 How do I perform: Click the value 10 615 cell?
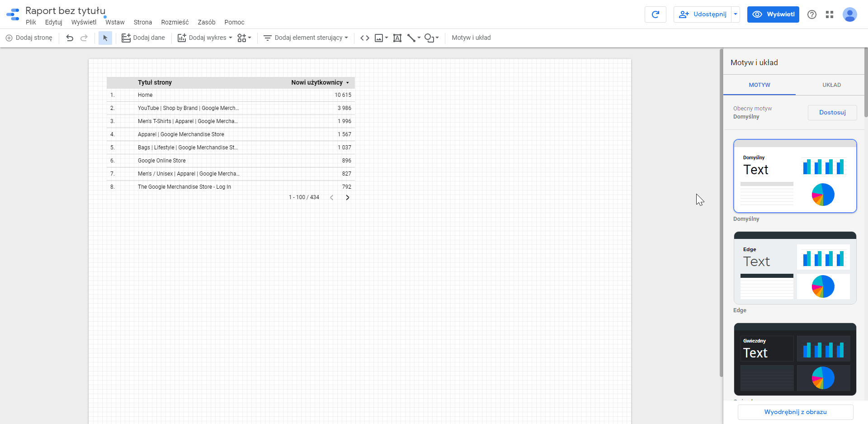343,95
